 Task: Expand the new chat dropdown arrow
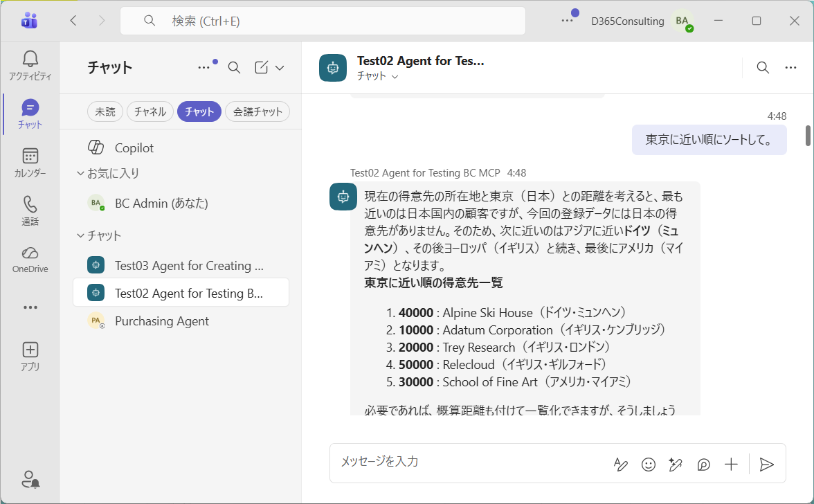click(280, 68)
